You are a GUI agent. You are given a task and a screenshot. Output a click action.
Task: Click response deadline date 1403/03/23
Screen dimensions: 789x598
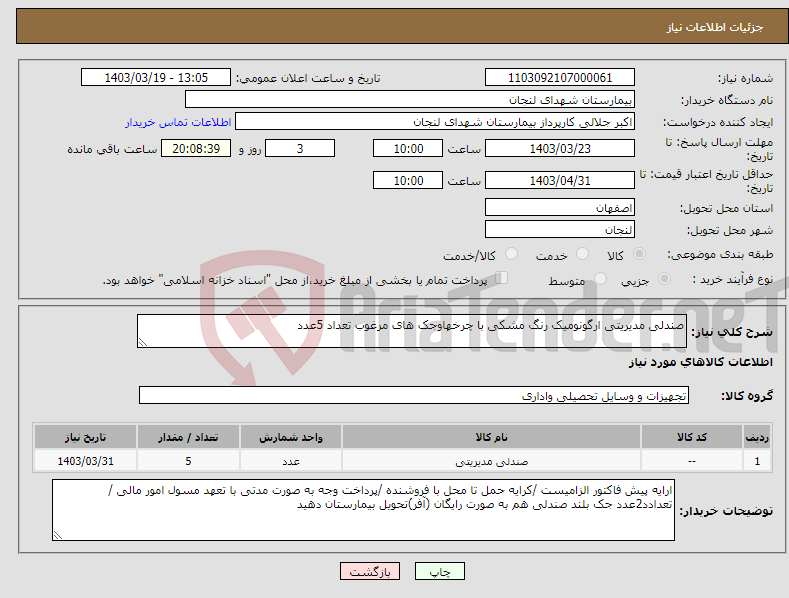coord(560,148)
